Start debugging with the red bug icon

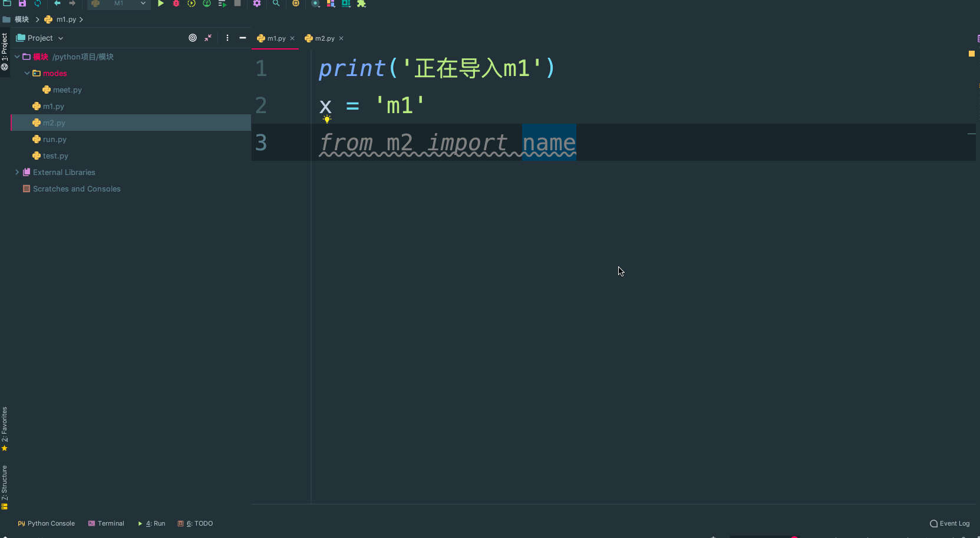pos(176,4)
